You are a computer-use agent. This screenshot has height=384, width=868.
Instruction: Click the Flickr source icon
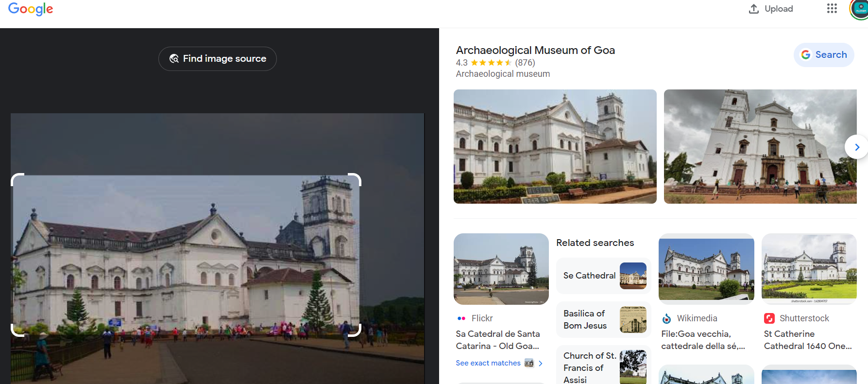point(461,318)
